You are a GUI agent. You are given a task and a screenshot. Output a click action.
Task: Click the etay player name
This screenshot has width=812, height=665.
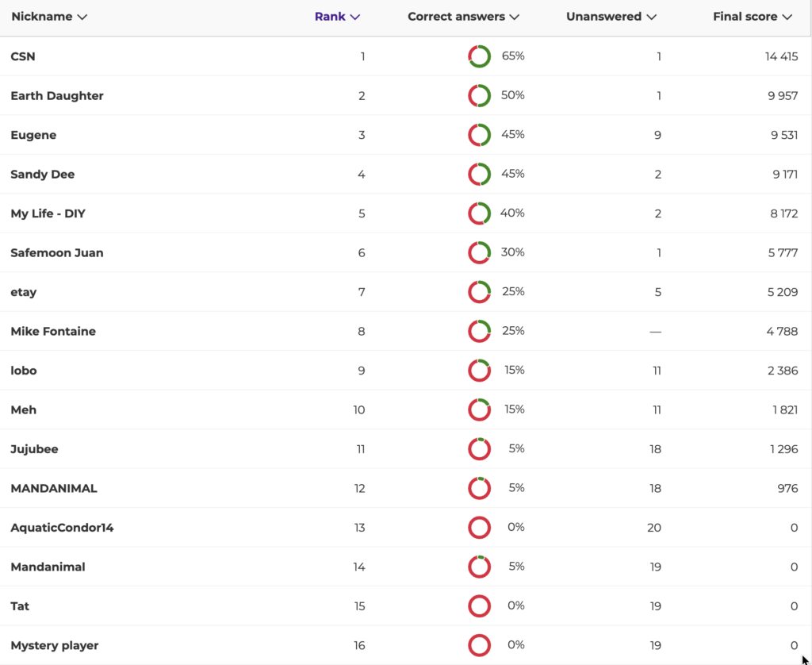[x=24, y=292]
